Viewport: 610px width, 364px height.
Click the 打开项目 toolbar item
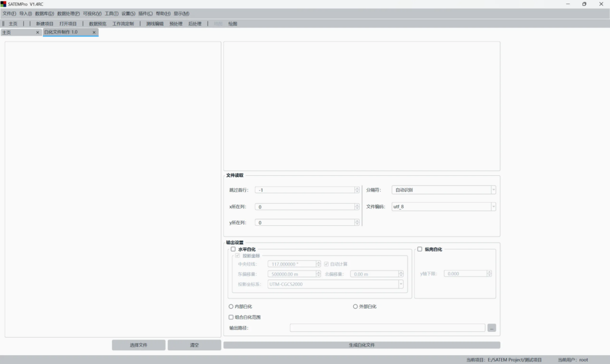pos(68,24)
